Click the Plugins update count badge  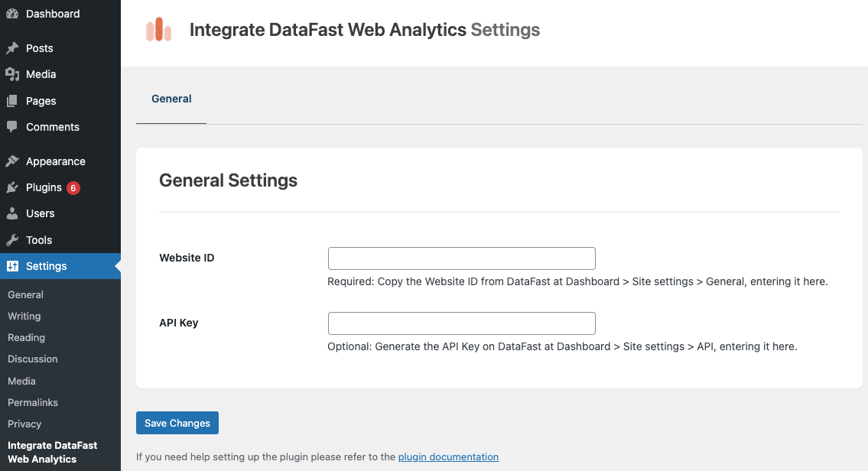(73, 187)
